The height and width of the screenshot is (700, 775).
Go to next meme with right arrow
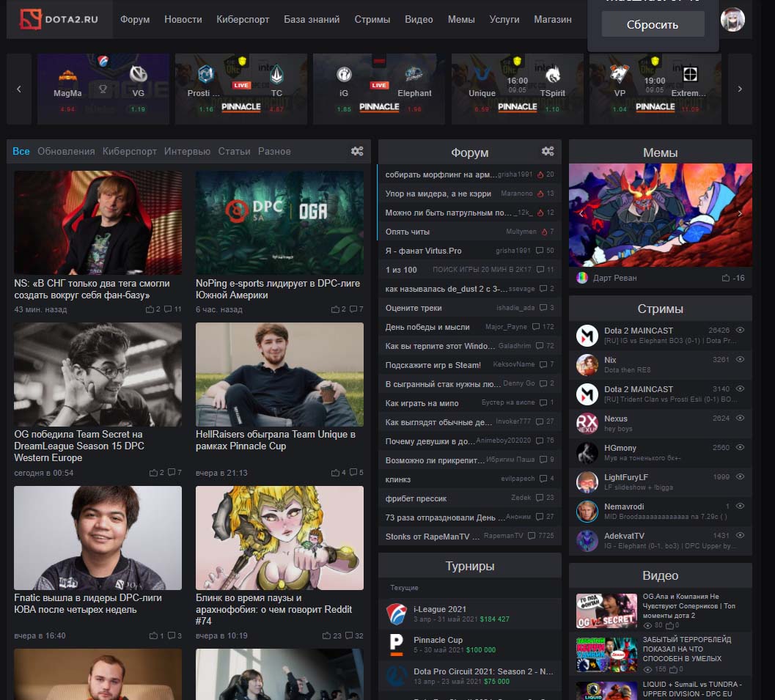[x=740, y=213]
